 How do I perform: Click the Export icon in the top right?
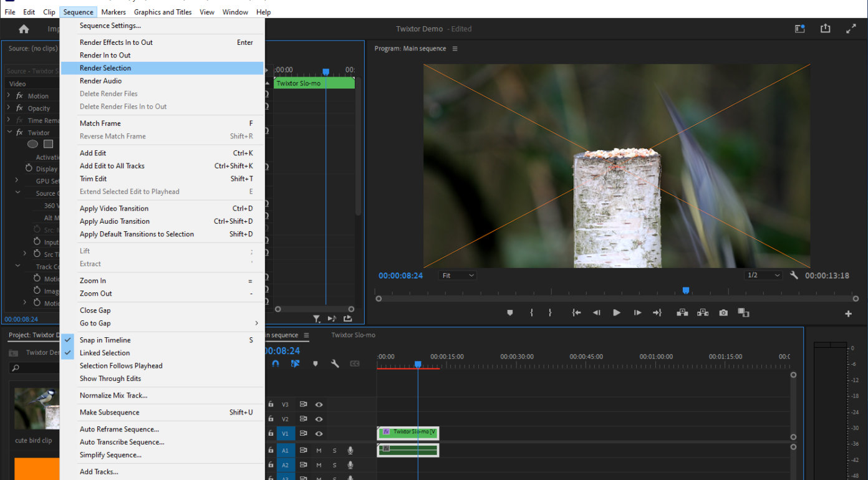point(826,28)
